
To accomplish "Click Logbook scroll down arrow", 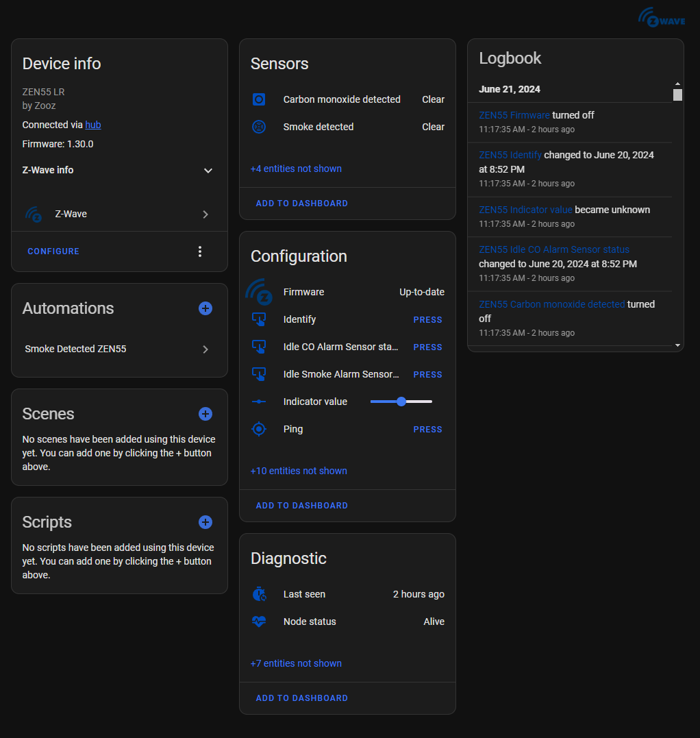I will point(677,345).
